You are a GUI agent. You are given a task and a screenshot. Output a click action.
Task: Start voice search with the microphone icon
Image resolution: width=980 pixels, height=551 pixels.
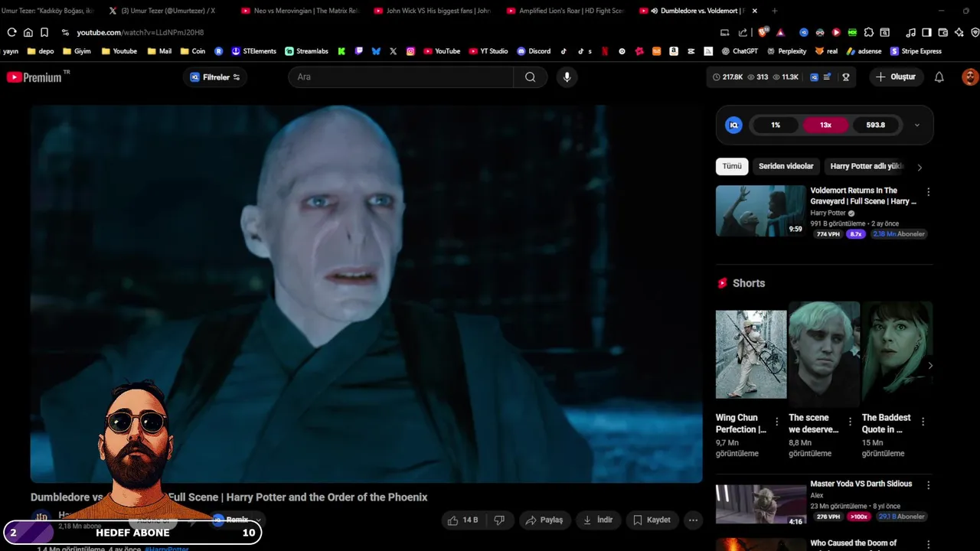(x=567, y=77)
